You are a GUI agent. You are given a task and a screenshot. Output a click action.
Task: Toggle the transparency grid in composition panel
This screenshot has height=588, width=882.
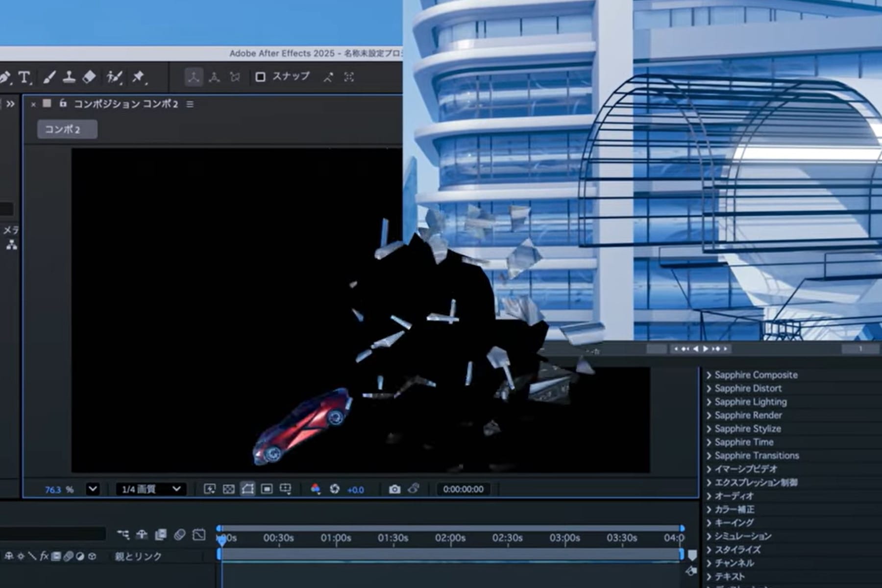229,489
